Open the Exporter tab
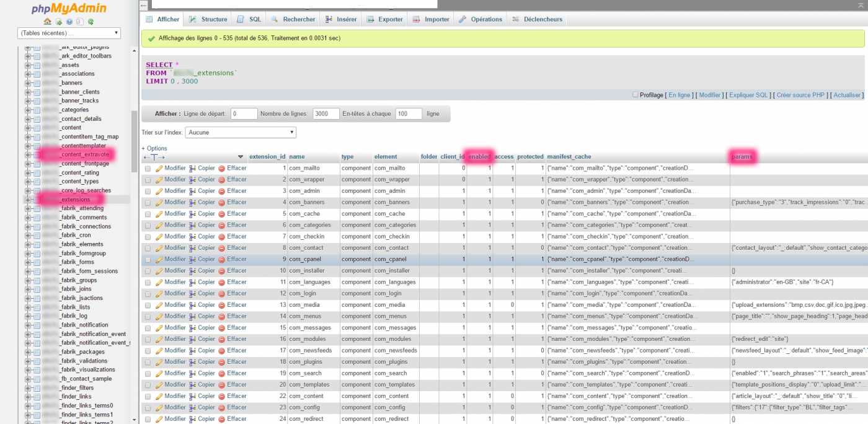This screenshot has height=424, width=868. click(x=385, y=19)
